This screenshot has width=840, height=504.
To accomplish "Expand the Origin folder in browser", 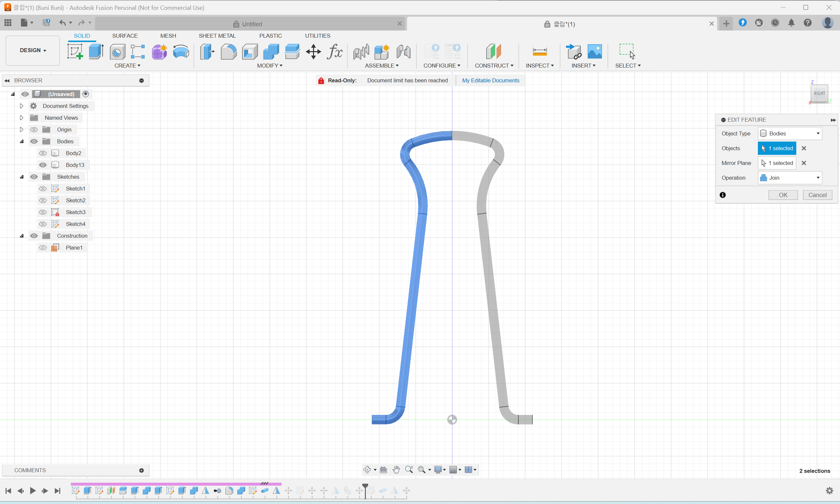I will (x=21, y=130).
